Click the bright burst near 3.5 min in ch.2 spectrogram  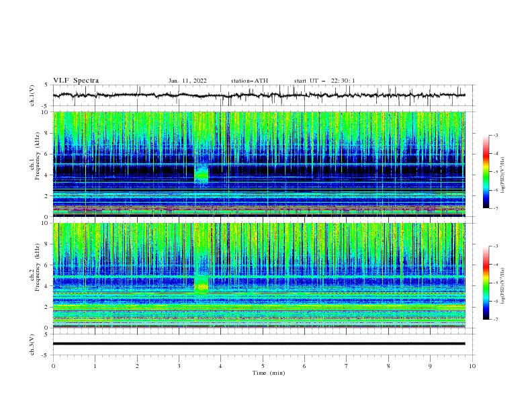(x=202, y=284)
